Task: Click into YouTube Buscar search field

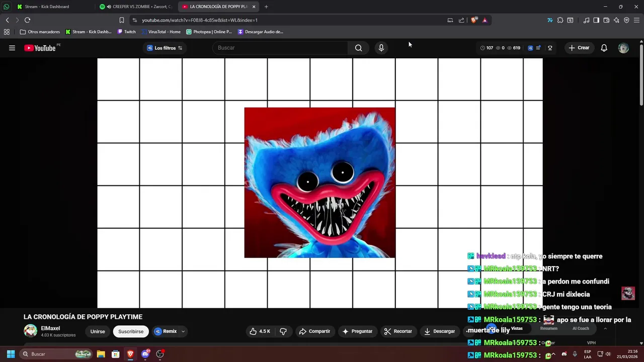Action: 280,48
